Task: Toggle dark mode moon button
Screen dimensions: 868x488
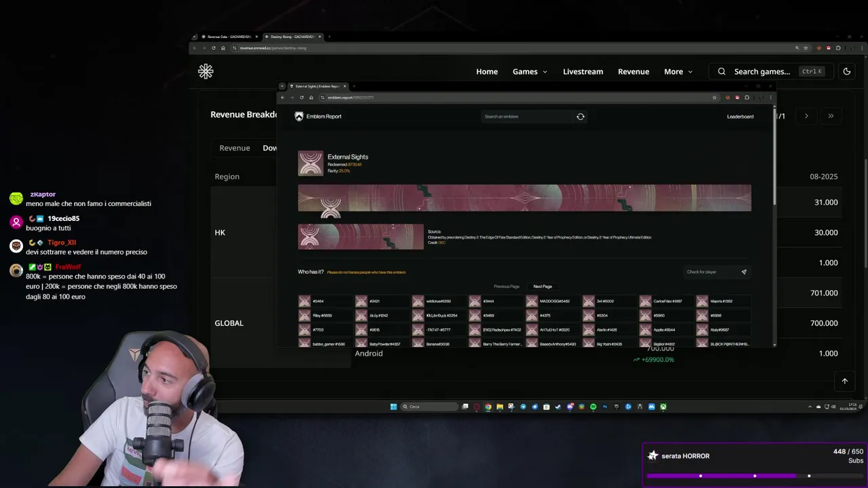Action: (x=846, y=71)
